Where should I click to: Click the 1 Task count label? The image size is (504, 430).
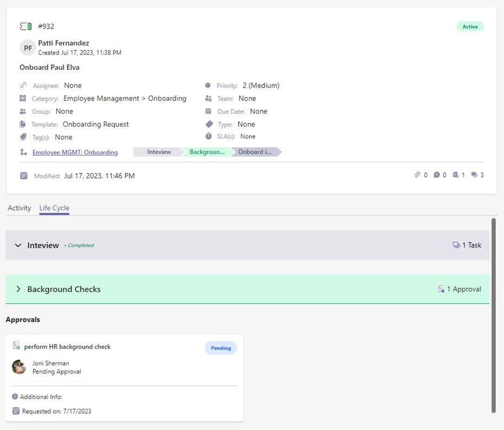471,245
